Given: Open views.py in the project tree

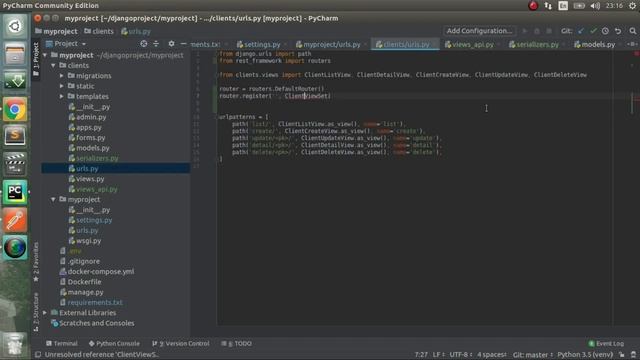Looking at the screenshot, I should (x=90, y=179).
